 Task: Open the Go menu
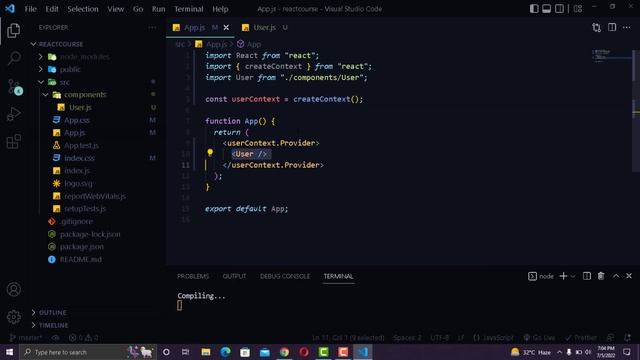pos(138,9)
